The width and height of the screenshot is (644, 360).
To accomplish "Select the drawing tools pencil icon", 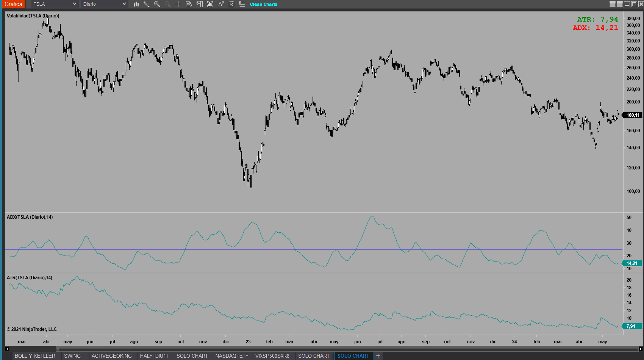I will (147, 4).
